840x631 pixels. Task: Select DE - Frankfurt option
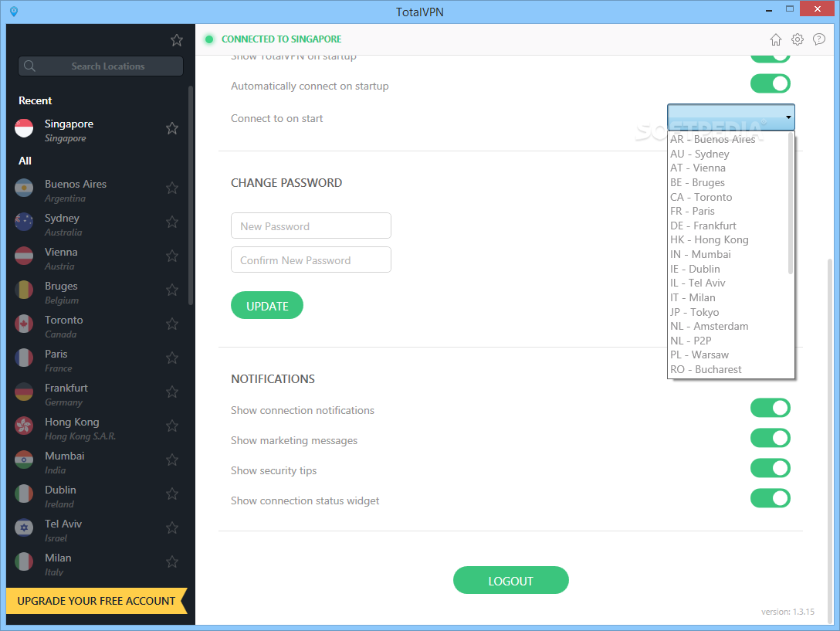click(728, 226)
